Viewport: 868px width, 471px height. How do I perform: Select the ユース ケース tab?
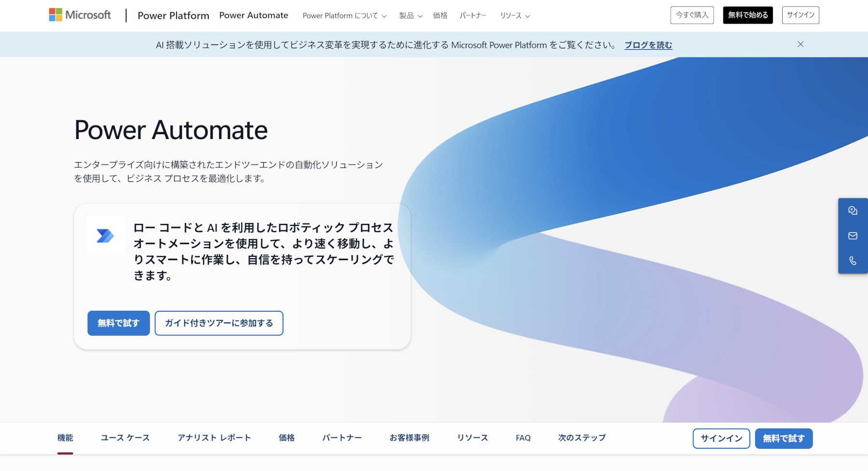125,438
